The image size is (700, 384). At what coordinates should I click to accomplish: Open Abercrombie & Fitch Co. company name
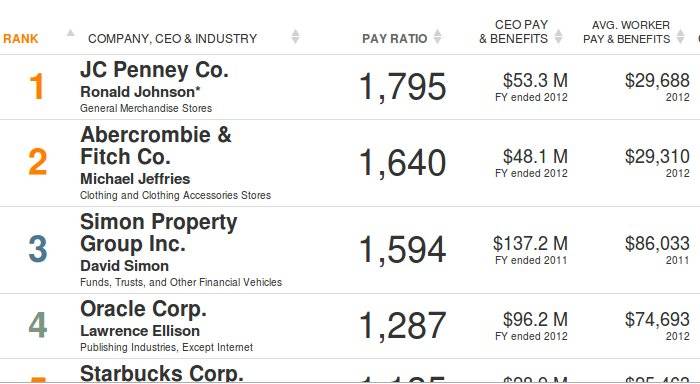point(156,146)
